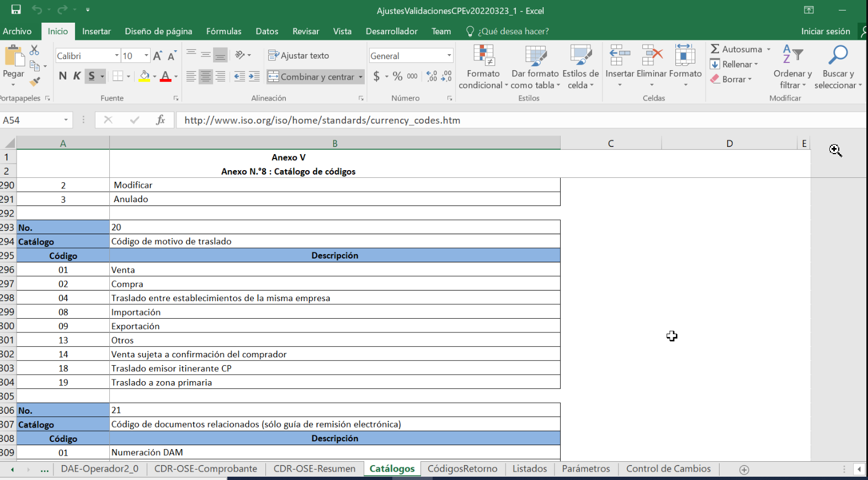Click Iniciar sesión link

point(826,31)
